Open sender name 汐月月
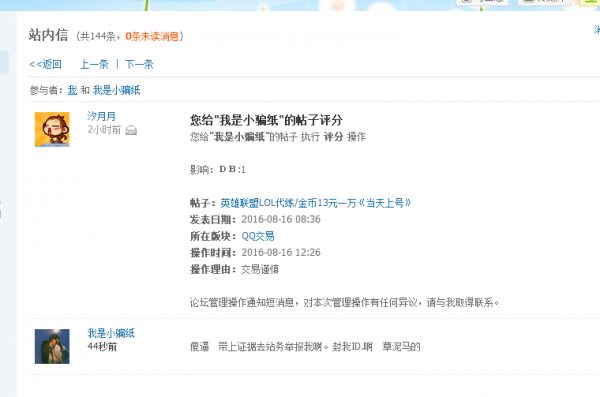600x397 pixels. pos(101,116)
